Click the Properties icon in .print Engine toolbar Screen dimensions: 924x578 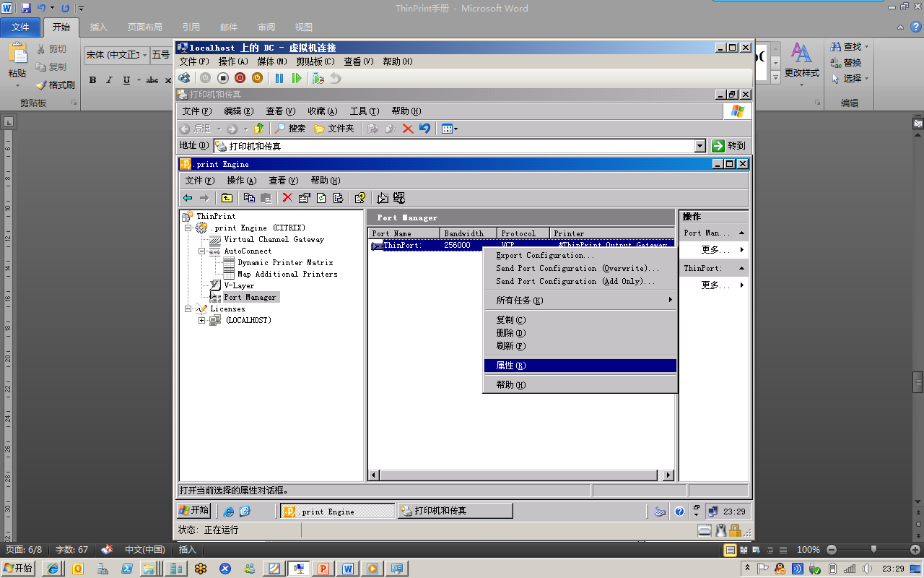304,198
